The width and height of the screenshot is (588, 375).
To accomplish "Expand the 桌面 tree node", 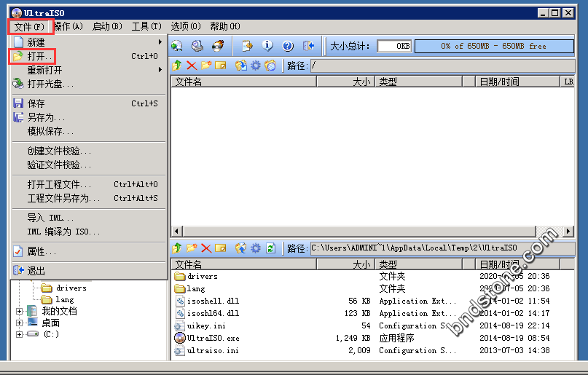I will pyautogui.click(x=19, y=323).
